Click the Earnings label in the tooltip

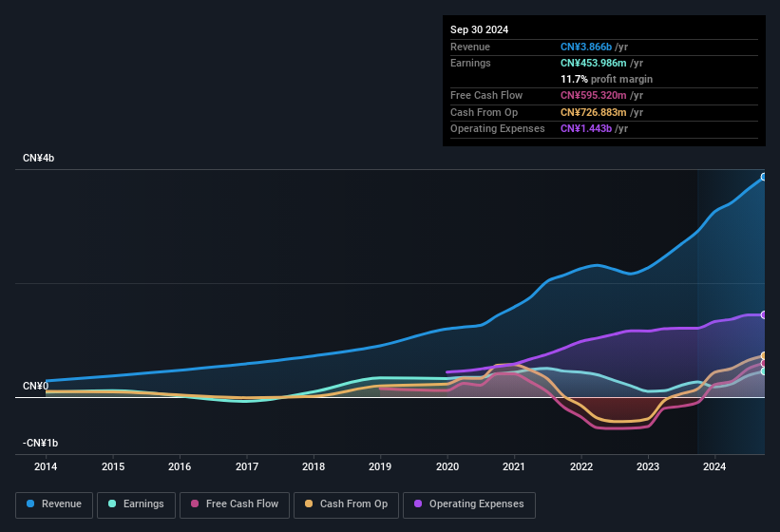point(470,63)
